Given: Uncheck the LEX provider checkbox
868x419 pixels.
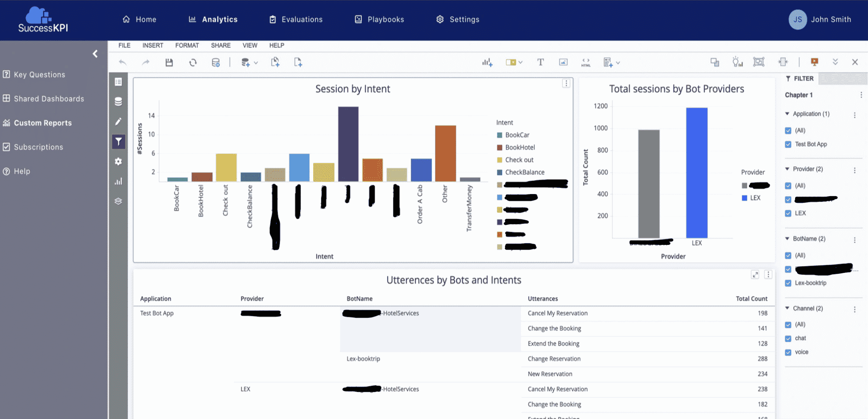Looking at the screenshot, I should 788,213.
